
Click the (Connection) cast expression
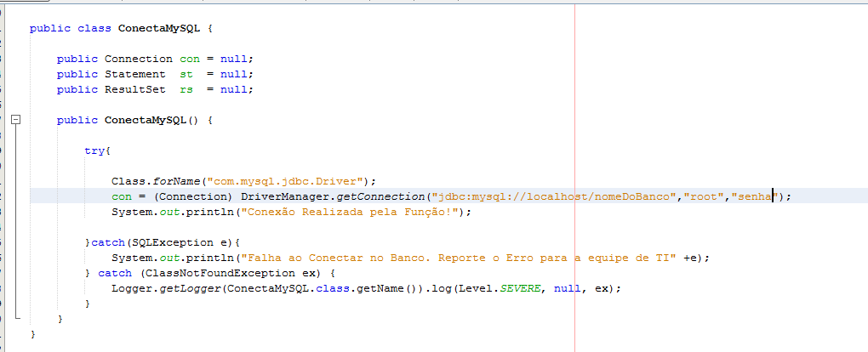[x=193, y=196]
